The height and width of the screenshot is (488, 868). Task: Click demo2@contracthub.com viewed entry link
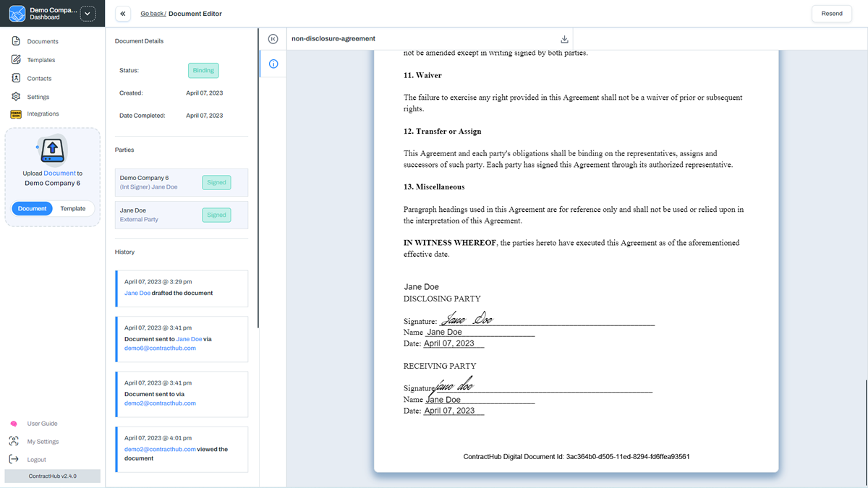pyautogui.click(x=160, y=449)
